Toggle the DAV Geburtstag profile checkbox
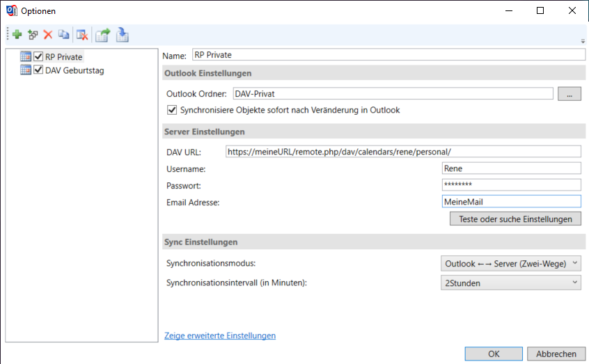The height and width of the screenshot is (364, 589). coord(38,70)
